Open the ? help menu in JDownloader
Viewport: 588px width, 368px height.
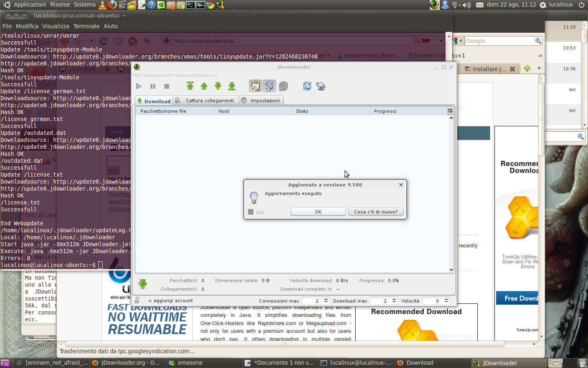216,75
